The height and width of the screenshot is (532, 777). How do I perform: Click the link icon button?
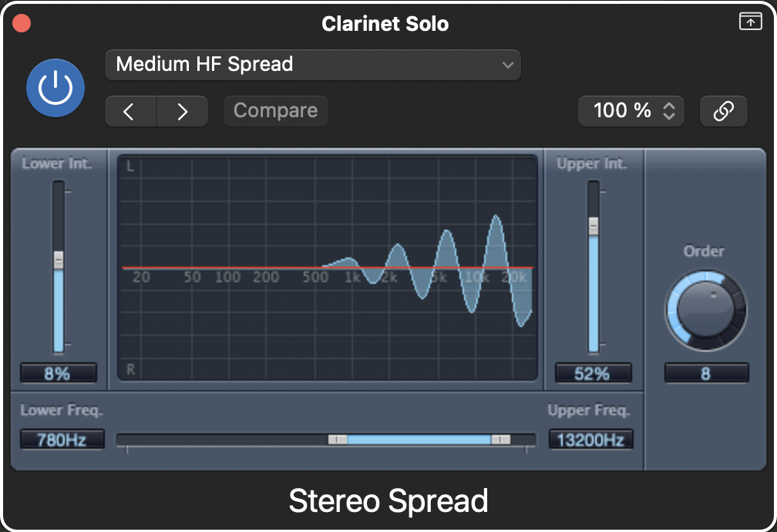(x=724, y=111)
